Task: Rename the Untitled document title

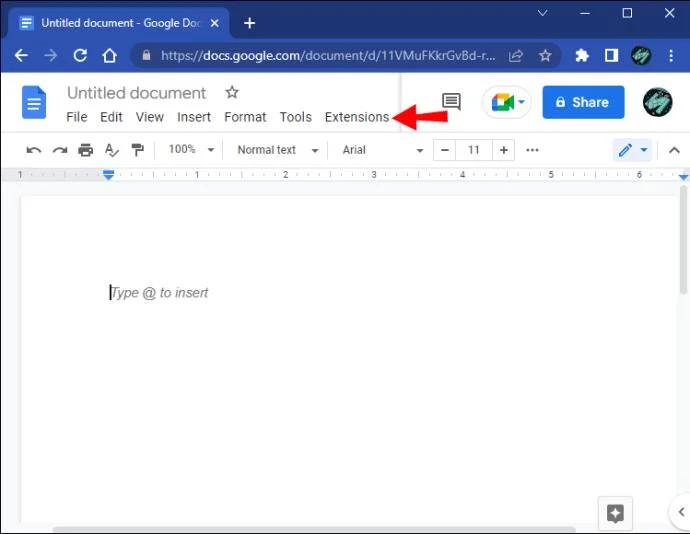Action: click(136, 93)
